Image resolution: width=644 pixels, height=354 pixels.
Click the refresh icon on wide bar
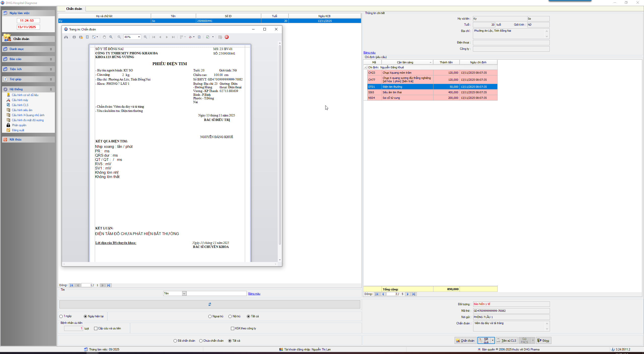(x=210, y=304)
